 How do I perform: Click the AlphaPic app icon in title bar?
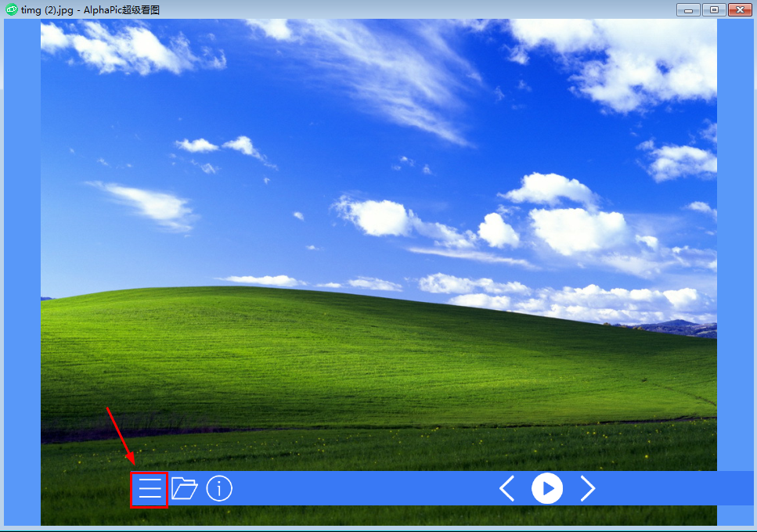[11, 9]
